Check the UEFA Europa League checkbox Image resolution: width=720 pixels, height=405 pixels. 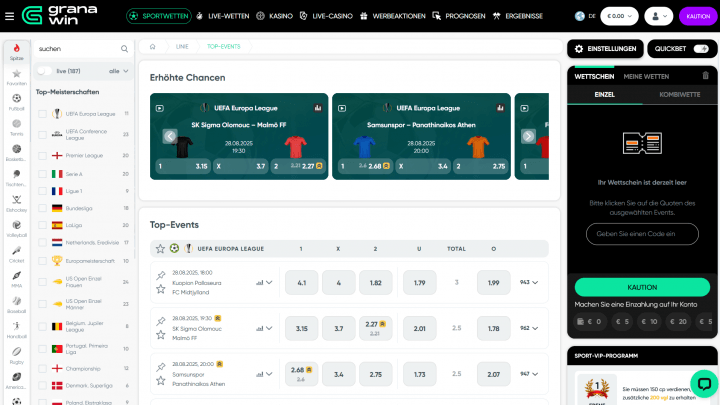point(42,114)
